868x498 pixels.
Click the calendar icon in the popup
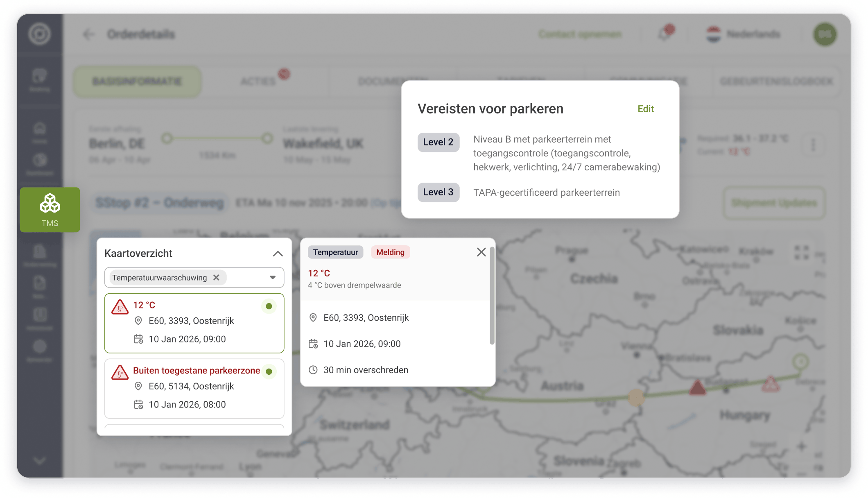click(x=313, y=344)
